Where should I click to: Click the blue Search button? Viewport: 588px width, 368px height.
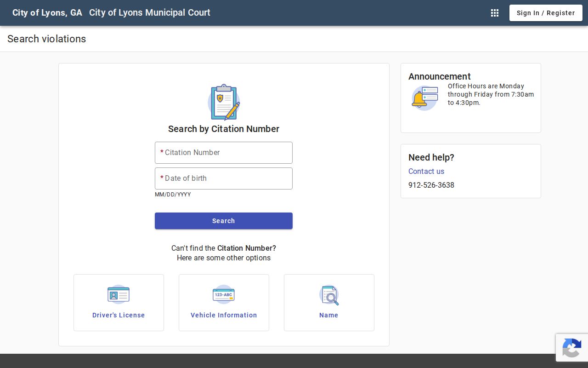(x=224, y=221)
